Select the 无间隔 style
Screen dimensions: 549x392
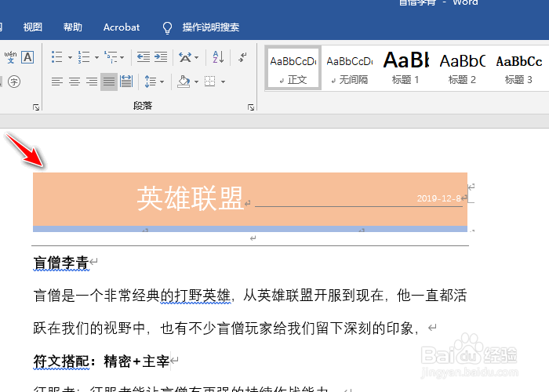(x=350, y=68)
